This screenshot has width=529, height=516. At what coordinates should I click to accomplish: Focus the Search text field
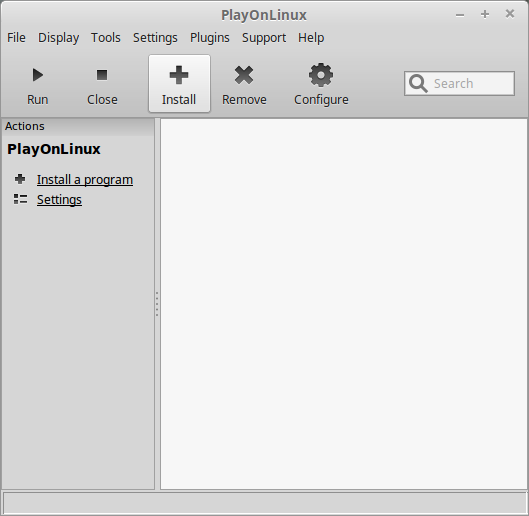(460, 83)
